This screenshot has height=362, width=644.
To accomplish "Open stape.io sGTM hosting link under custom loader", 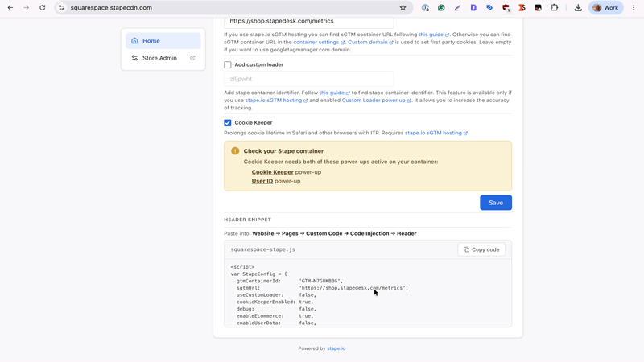I will [x=276, y=100].
